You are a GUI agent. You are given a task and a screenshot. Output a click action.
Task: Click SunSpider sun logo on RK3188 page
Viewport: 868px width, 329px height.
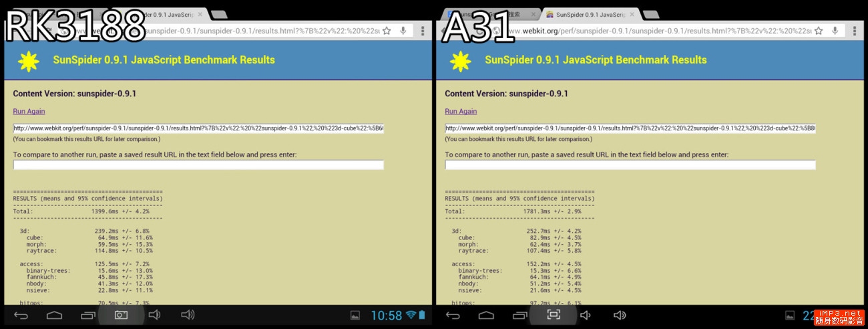click(x=28, y=61)
